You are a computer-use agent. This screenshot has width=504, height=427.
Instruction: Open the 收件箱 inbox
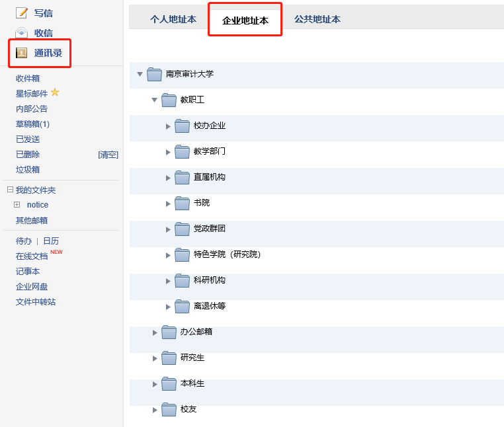28,79
